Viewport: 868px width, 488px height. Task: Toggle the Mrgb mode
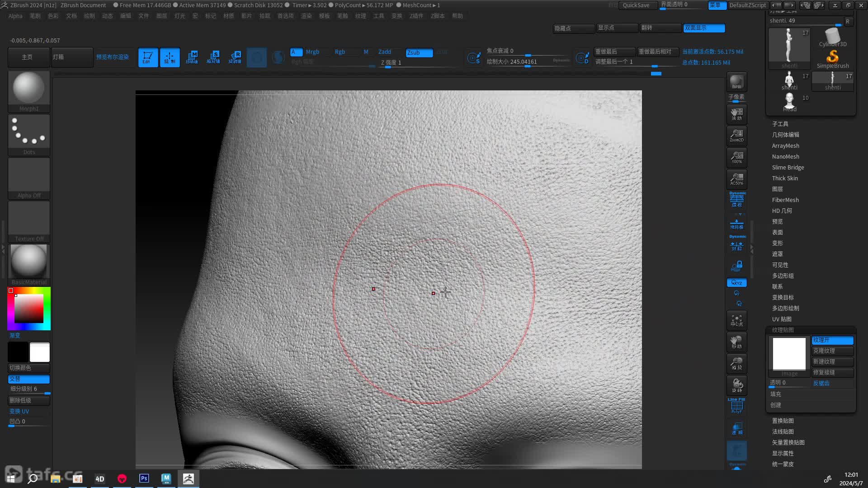pos(312,52)
